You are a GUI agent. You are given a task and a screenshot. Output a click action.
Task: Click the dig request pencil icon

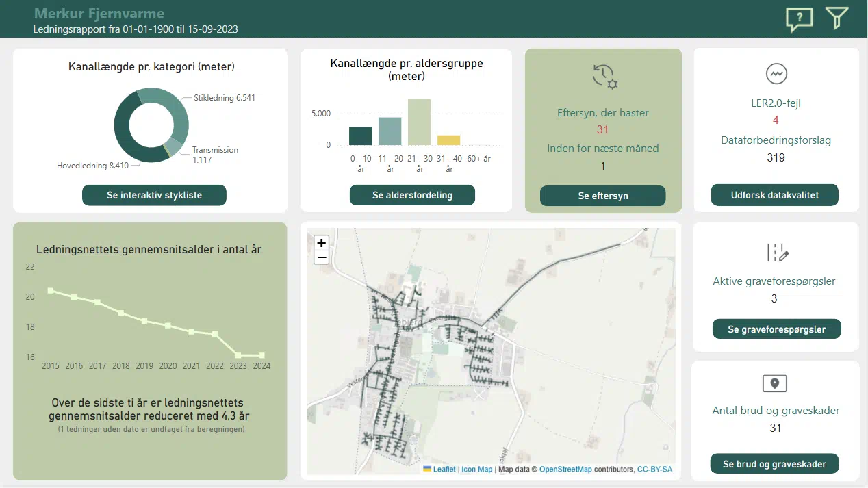click(777, 253)
